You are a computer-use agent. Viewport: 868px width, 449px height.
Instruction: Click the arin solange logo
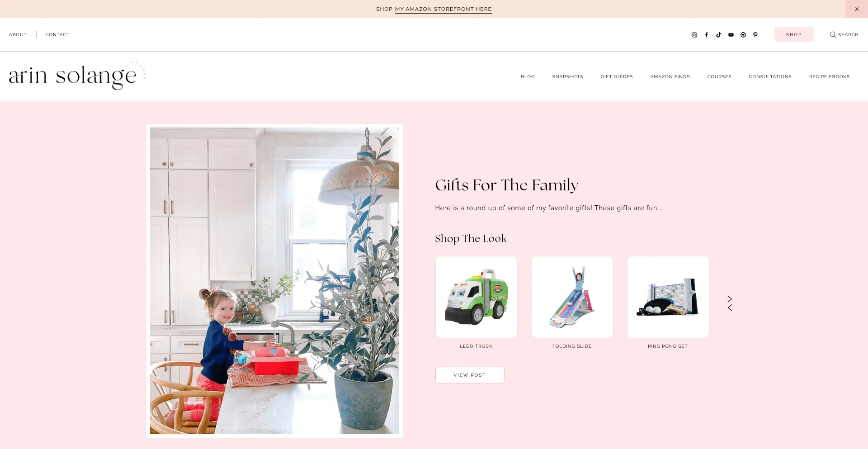pyautogui.click(x=77, y=76)
